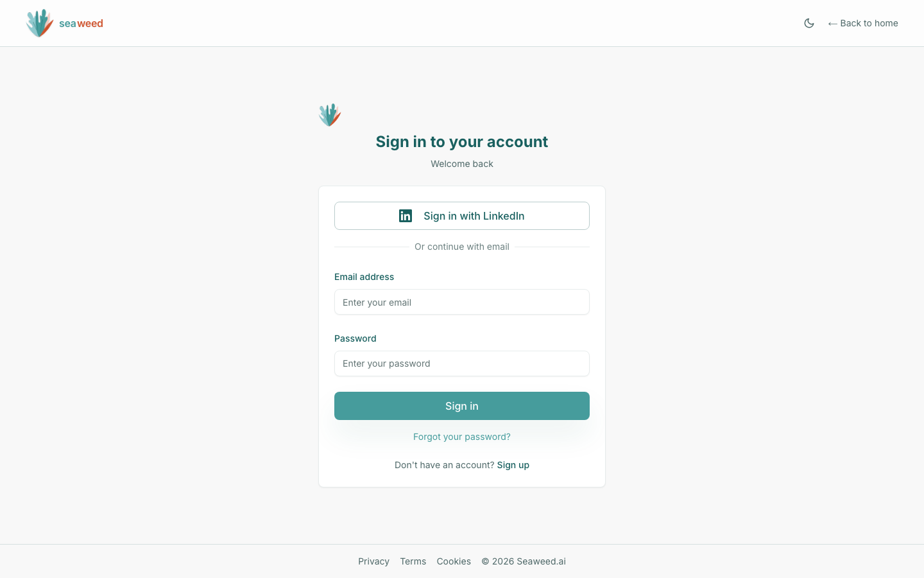The height and width of the screenshot is (578, 924).
Task: Click the email address input field
Action: pyautogui.click(x=462, y=302)
